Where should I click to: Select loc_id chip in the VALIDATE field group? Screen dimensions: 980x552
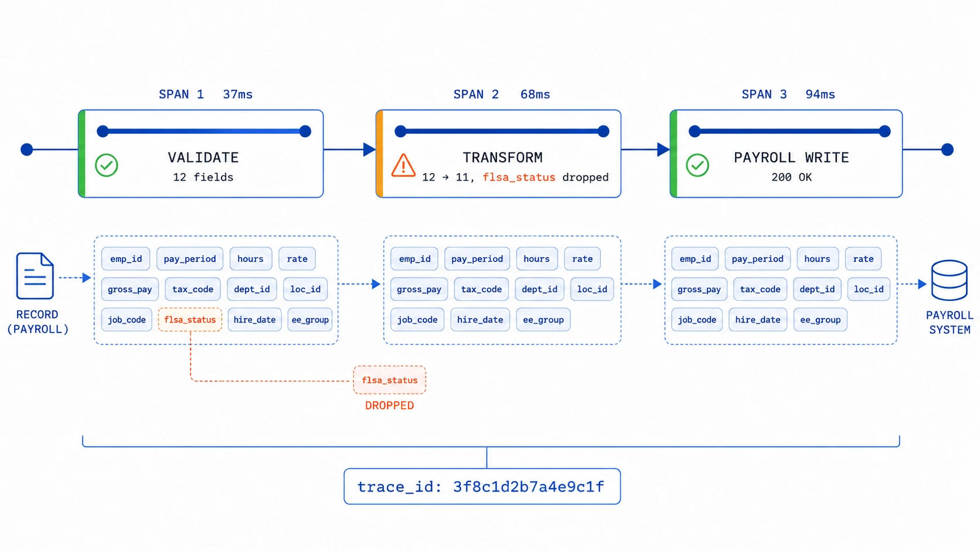pyautogui.click(x=305, y=289)
